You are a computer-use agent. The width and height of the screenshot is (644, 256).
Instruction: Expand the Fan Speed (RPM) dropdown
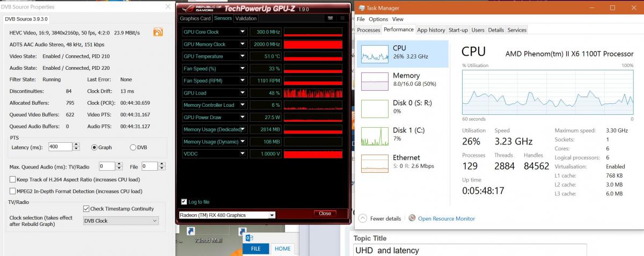243,81
